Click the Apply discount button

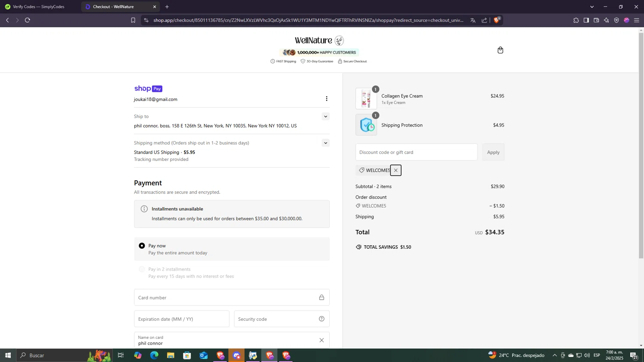click(493, 152)
